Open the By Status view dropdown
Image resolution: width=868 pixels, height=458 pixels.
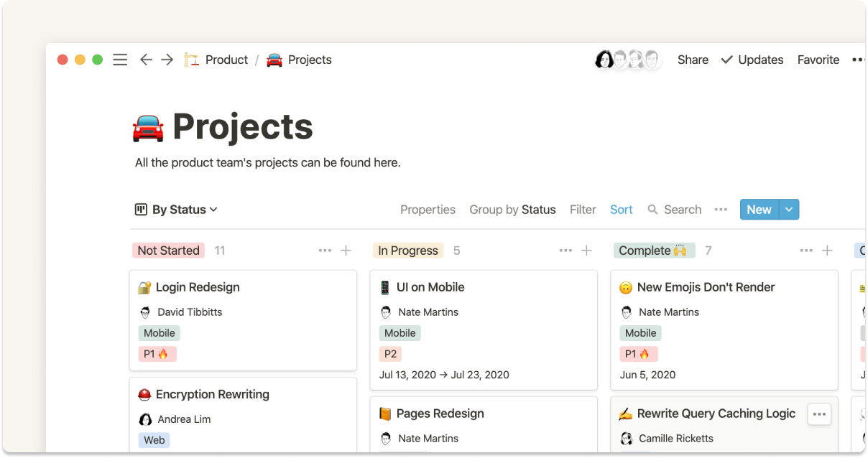[x=176, y=210]
